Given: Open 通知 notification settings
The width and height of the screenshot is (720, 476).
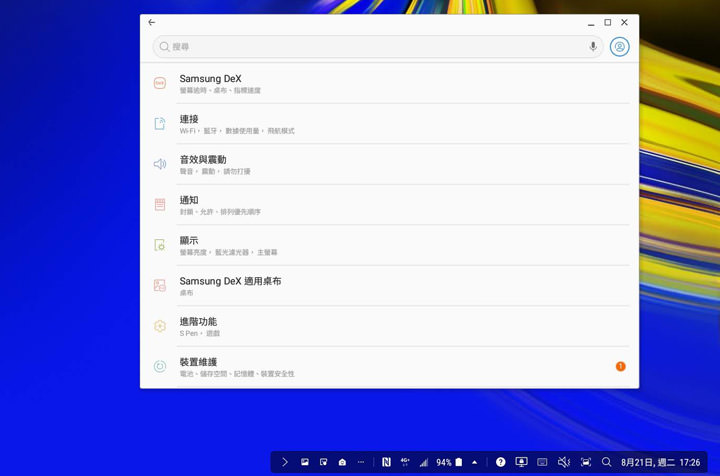Looking at the screenshot, I should (x=389, y=205).
